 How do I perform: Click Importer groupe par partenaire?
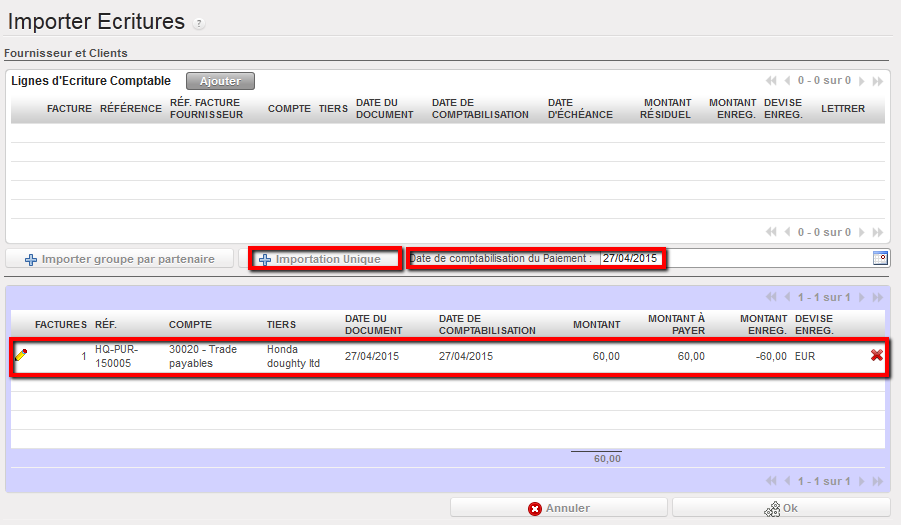click(x=120, y=259)
